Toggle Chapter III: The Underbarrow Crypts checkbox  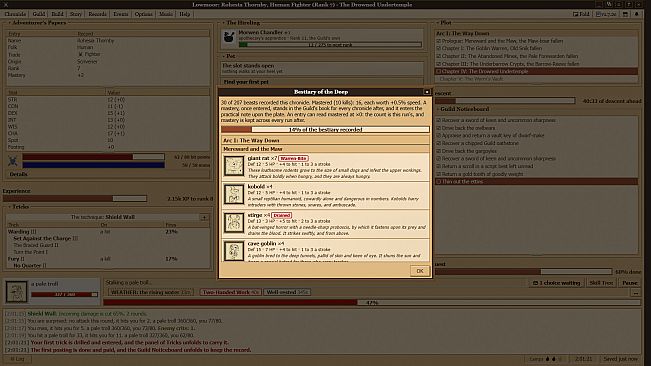(x=438, y=64)
